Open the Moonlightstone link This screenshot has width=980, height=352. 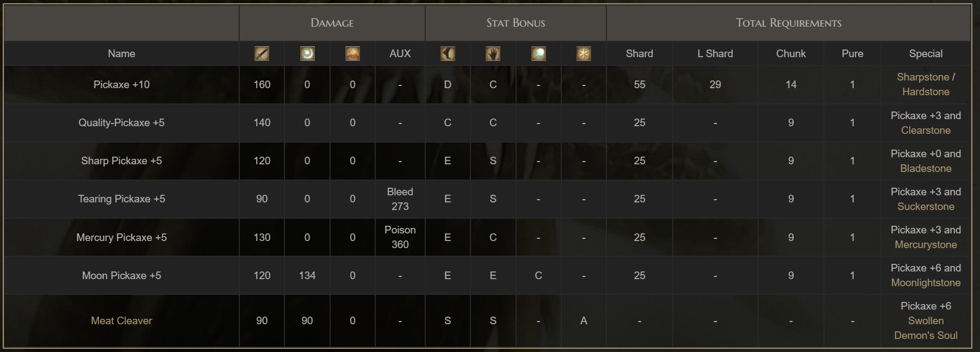point(926,283)
